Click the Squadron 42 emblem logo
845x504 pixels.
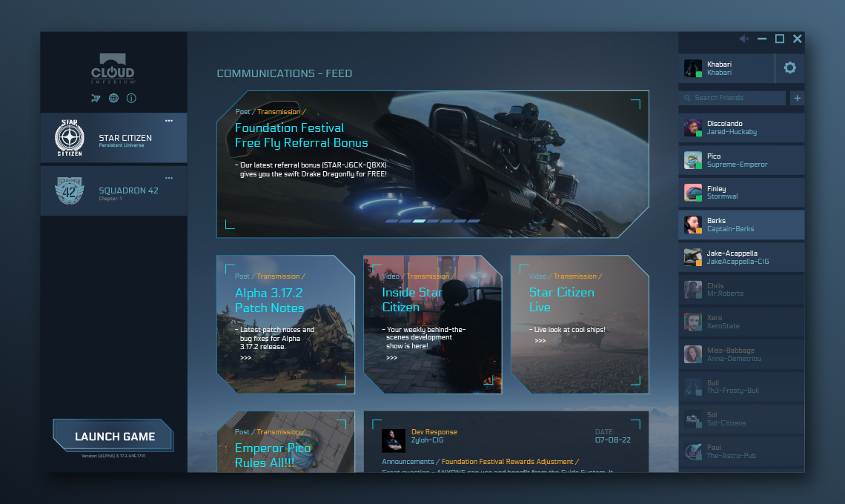(70, 190)
